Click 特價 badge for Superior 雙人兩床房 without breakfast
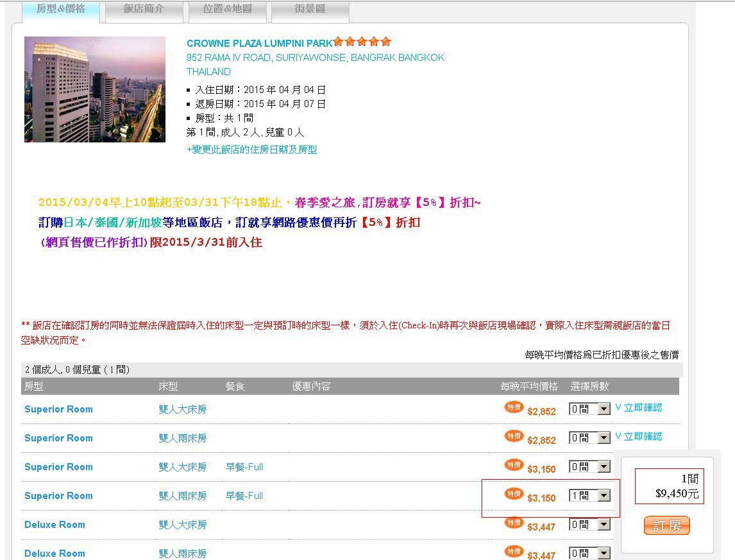The image size is (735, 560). (x=514, y=436)
